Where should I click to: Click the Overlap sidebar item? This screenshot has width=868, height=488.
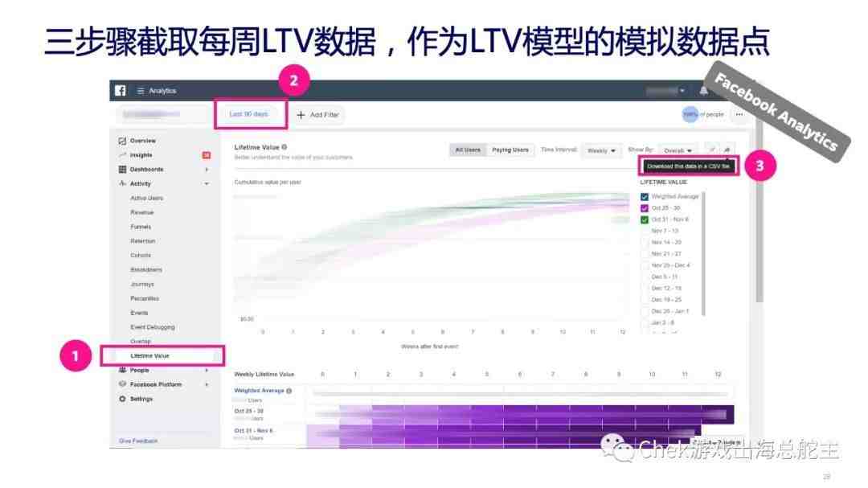[140, 342]
